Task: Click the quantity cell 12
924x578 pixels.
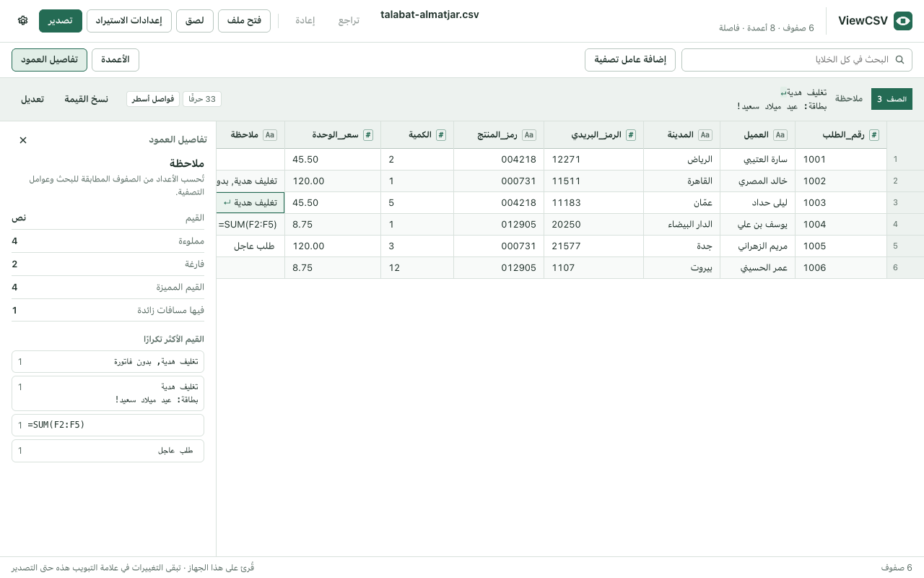Action: (x=417, y=268)
